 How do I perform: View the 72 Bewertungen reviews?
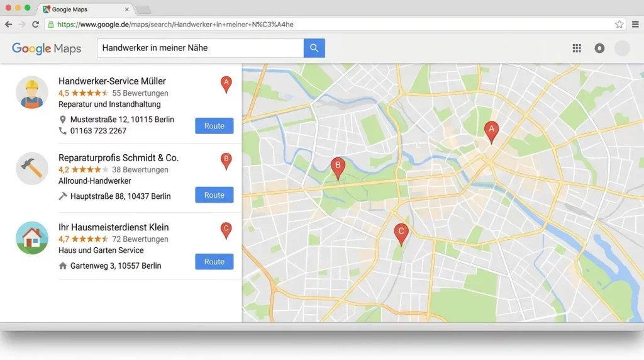[x=140, y=239]
